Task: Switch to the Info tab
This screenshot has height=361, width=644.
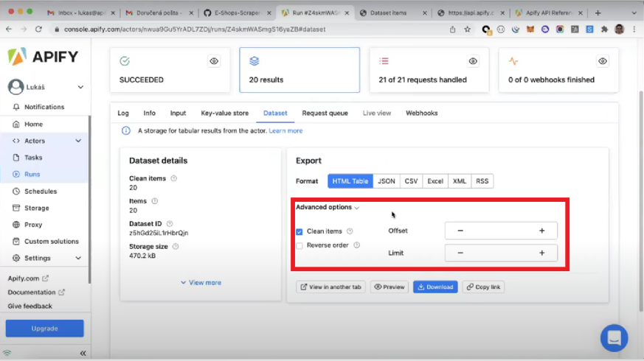Action: tap(150, 113)
